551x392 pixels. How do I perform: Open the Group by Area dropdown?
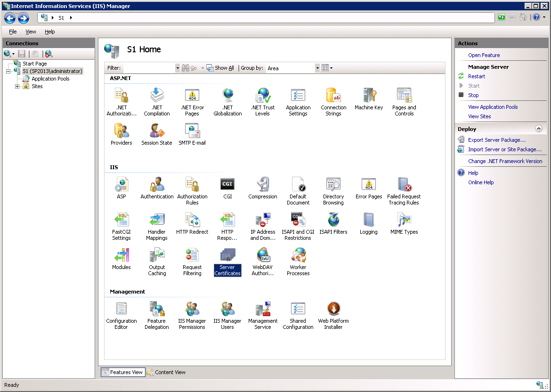318,67
